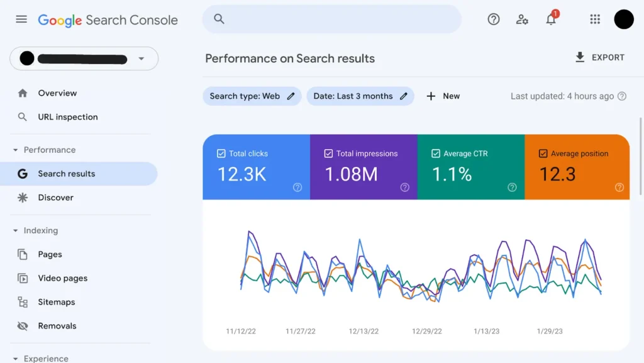Viewport: 644px width, 363px height.
Task: Click the Removals crossed-eye icon
Action: point(23,326)
